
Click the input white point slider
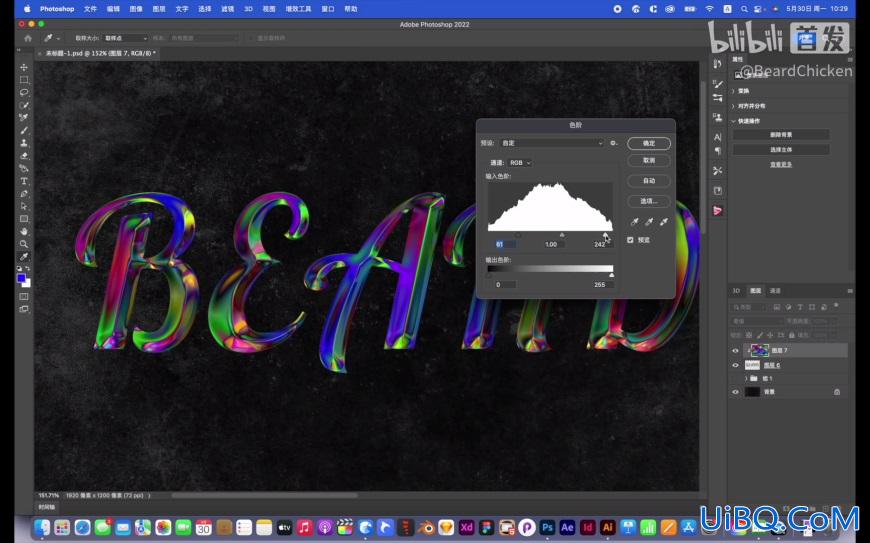click(605, 235)
